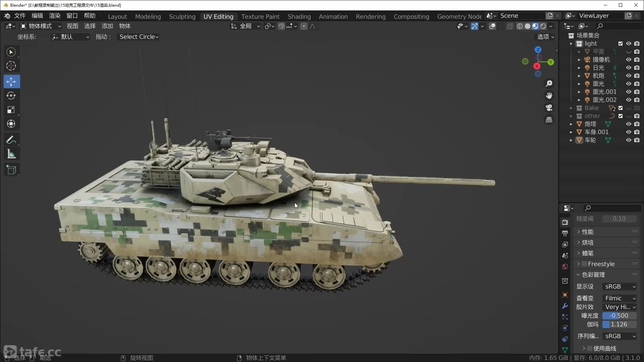Select the Rotate tool in toolbar
Screen dimensions: 644x362
[x=11, y=96]
